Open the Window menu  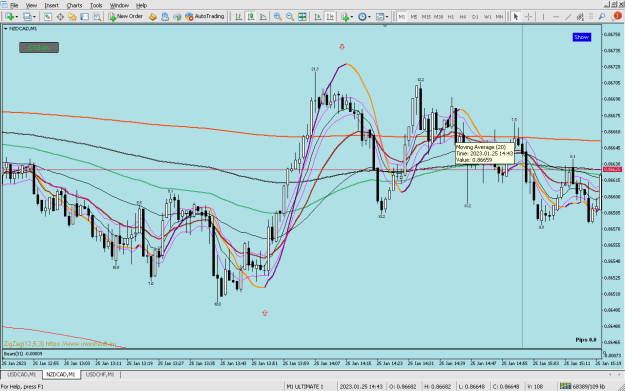[x=119, y=5]
